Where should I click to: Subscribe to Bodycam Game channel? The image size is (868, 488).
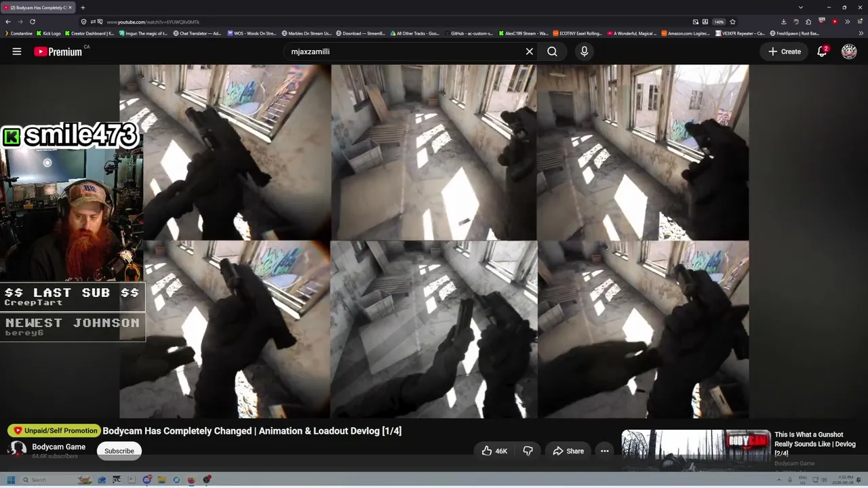(119, 451)
